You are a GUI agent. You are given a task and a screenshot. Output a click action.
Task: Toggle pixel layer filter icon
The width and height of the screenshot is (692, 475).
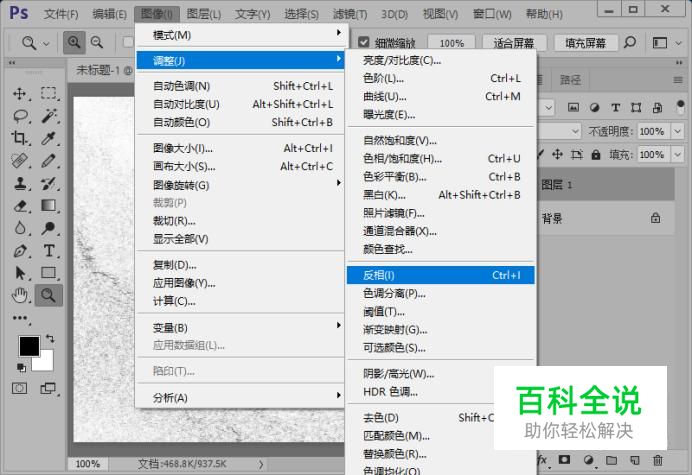573,107
